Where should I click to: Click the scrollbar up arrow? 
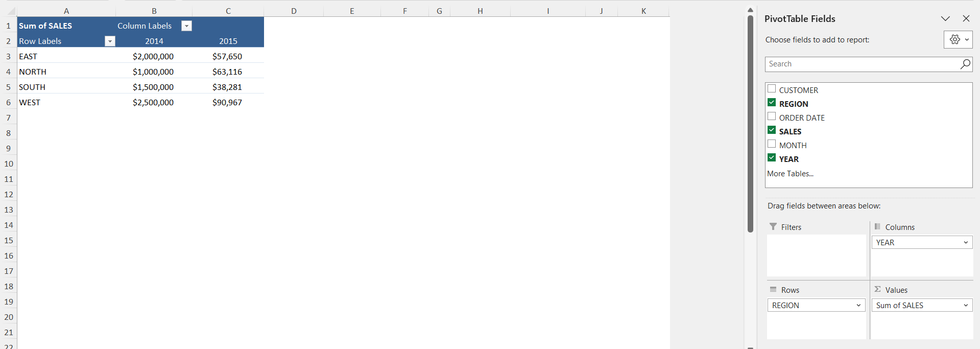pos(750,10)
